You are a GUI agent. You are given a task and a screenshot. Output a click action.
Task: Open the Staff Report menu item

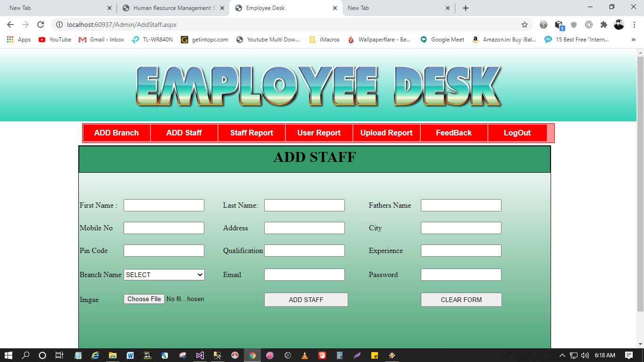pos(251,133)
